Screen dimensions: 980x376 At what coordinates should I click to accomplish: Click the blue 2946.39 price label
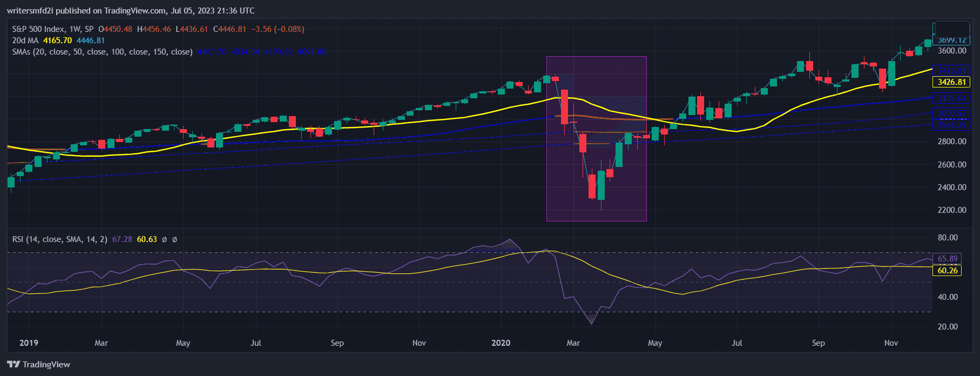[951, 125]
